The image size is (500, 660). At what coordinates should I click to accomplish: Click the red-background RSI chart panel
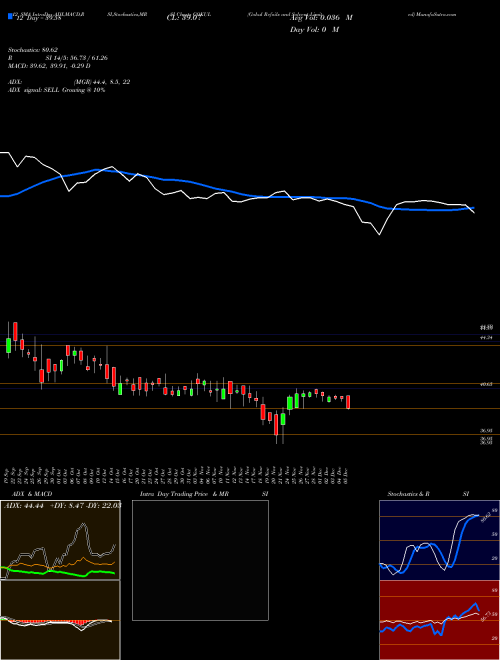[439, 620]
